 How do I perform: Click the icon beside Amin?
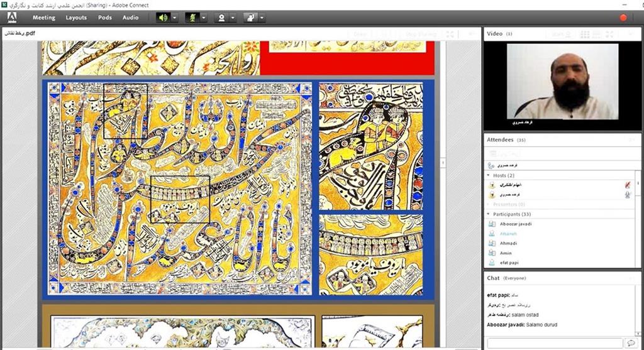tap(492, 253)
